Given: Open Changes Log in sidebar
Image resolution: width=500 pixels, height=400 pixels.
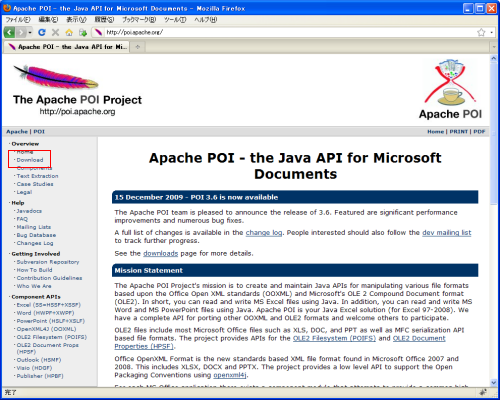Looking at the screenshot, I should (x=35, y=243).
